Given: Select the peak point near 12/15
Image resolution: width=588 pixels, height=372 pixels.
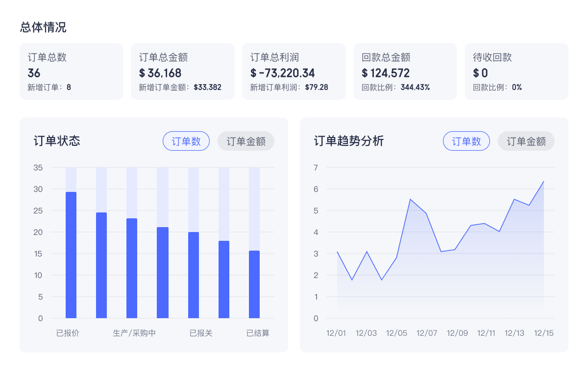Looking at the screenshot, I should tap(545, 182).
